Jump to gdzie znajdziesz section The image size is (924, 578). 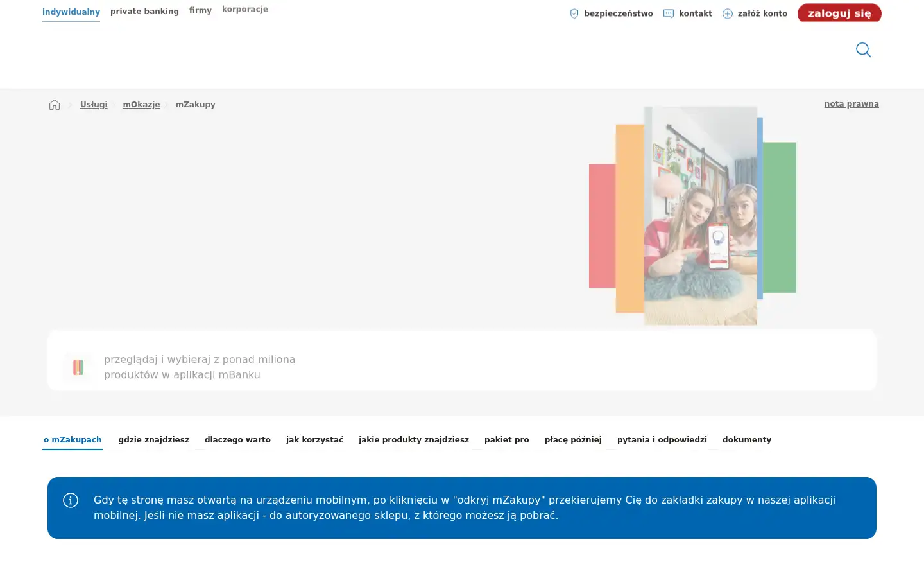(154, 440)
